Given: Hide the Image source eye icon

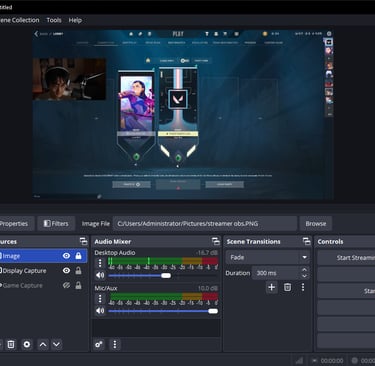Looking at the screenshot, I should tap(66, 256).
